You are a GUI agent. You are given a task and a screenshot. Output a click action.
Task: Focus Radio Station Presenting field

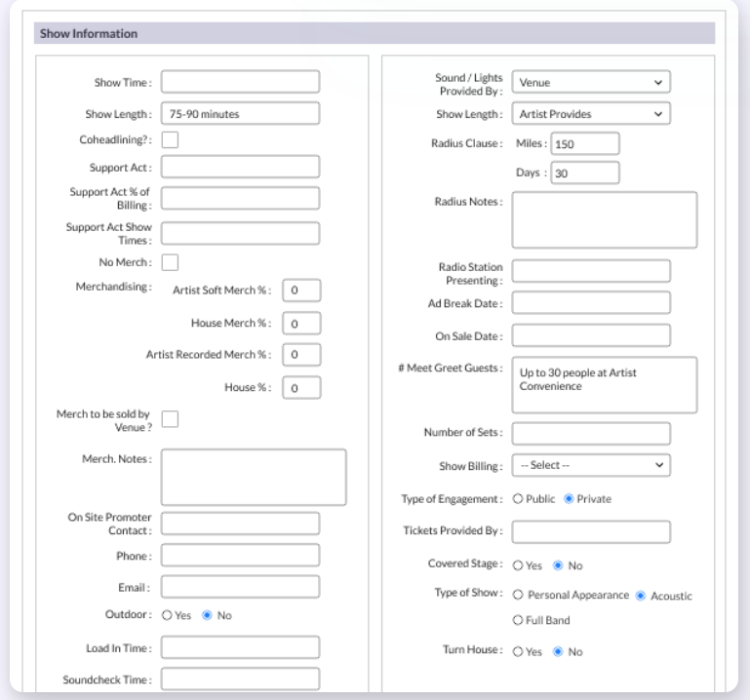pyautogui.click(x=591, y=272)
